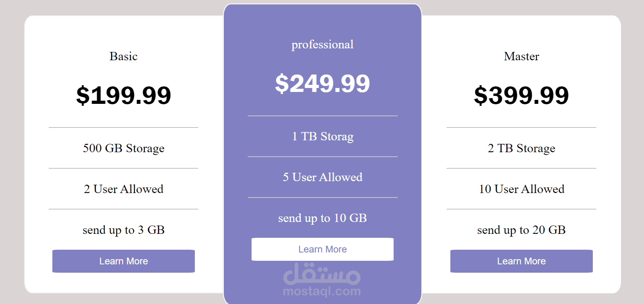The width and height of the screenshot is (644, 304).
Task: Click the mostaql.com watermark text
Action: pyautogui.click(x=322, y=292)
